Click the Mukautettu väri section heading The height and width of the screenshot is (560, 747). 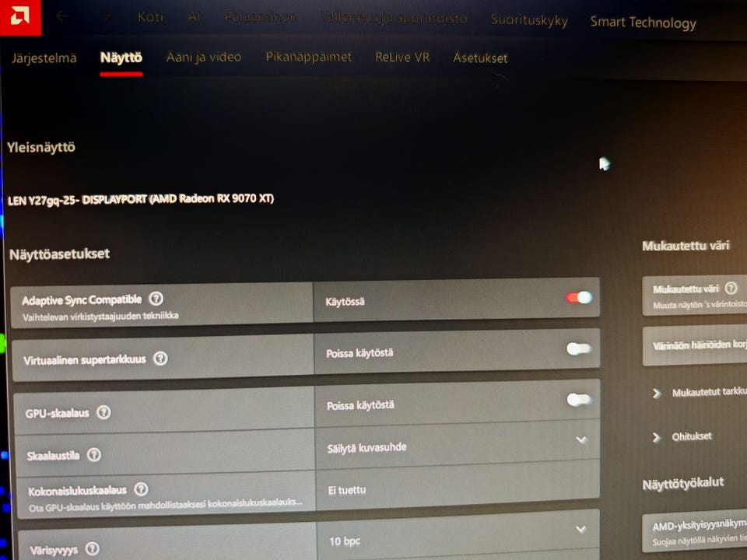tap(686, 246)
